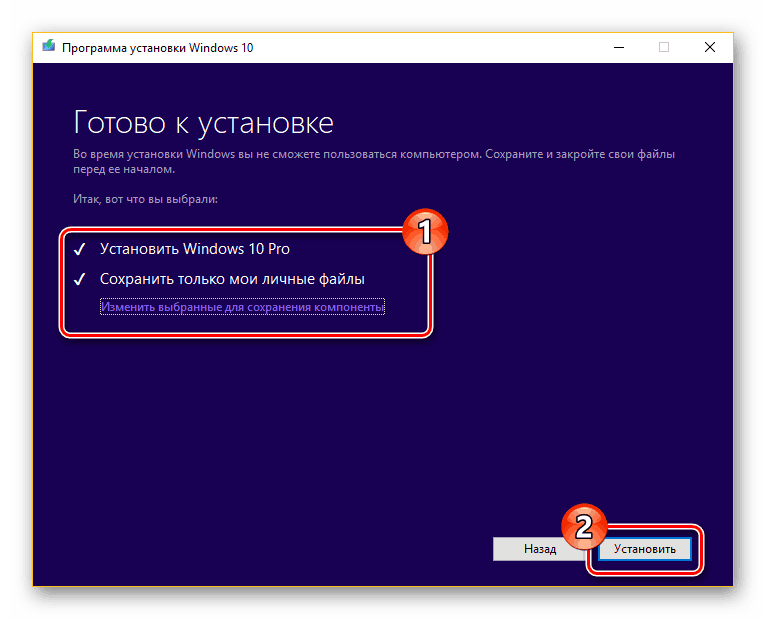
Task: Click the Windows 10 setup title bar icon
Action: tap(48, 47)
